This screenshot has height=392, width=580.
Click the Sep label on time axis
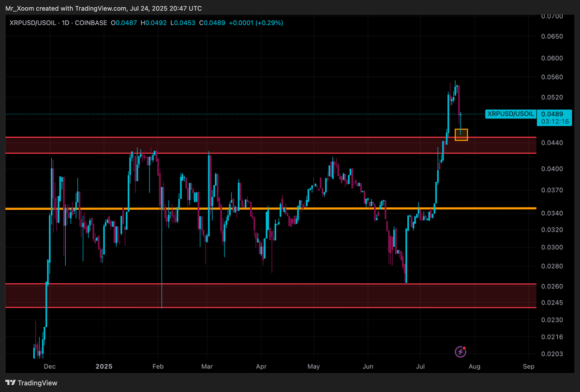click(529, 366)
